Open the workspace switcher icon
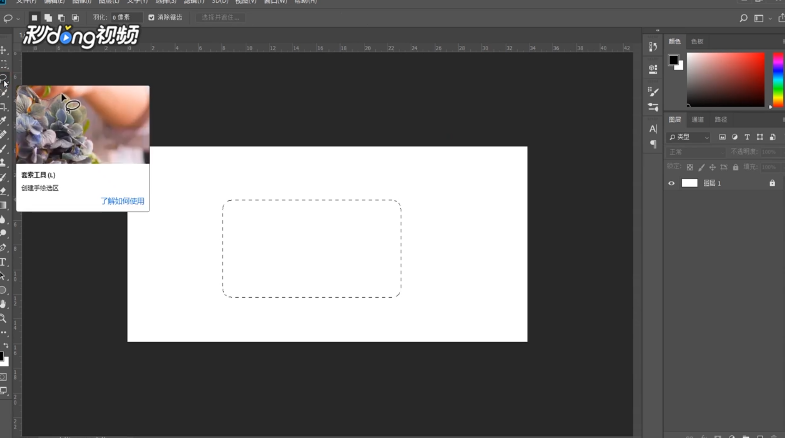This screenshot has height=438, width=785. pos(759,18)
